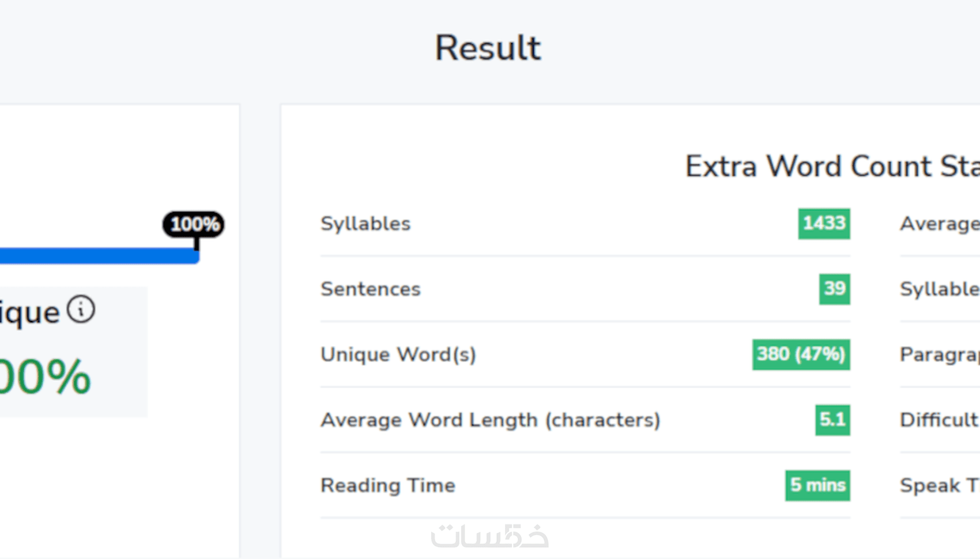The width and height of the screenshot is (980, 559).
Task: Click the blue progress bar
Action: (98, 256)
